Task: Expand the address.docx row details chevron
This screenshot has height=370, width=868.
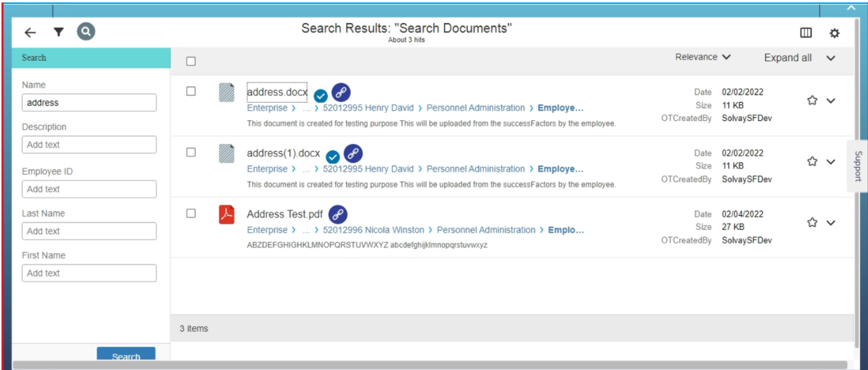Action: pos(831,101)
